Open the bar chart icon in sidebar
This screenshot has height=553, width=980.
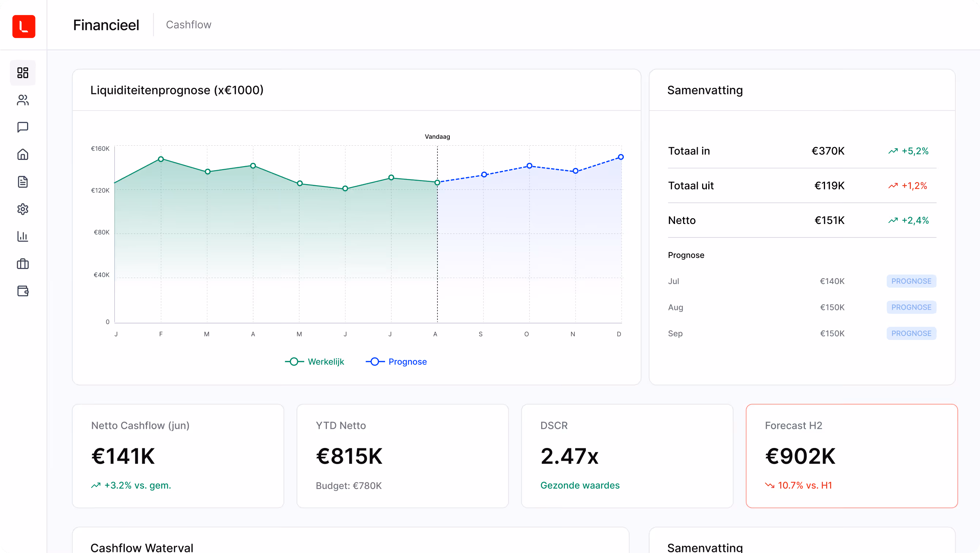coord(23,236)
